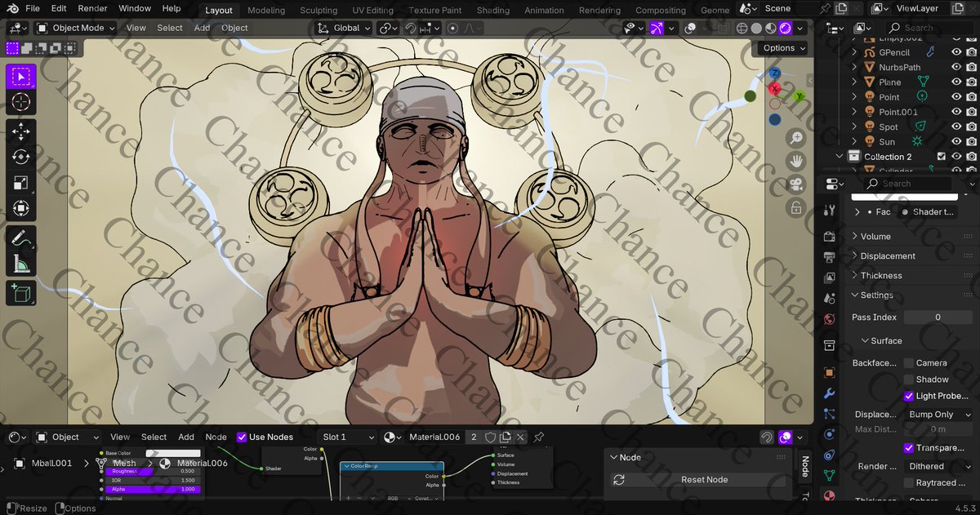The height and width of the screenshot is (515, 980).
Task: Collapse the Settings panel
Action: coord(876,295)
